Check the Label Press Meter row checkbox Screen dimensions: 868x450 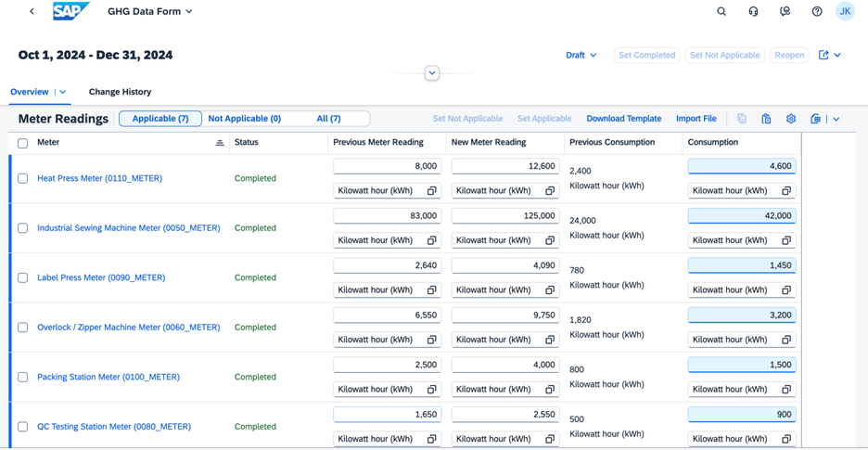click(23, 277)
